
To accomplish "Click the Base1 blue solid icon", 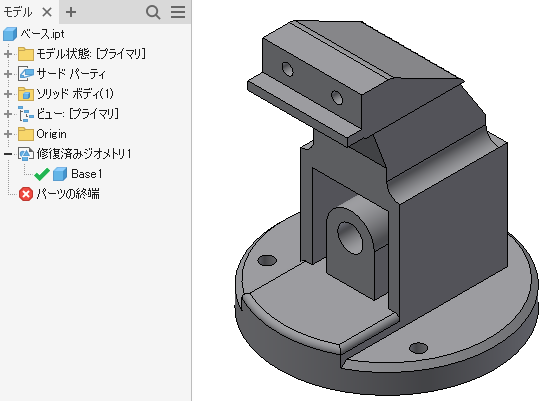I will pyautogui.click(x=60, y=174).
